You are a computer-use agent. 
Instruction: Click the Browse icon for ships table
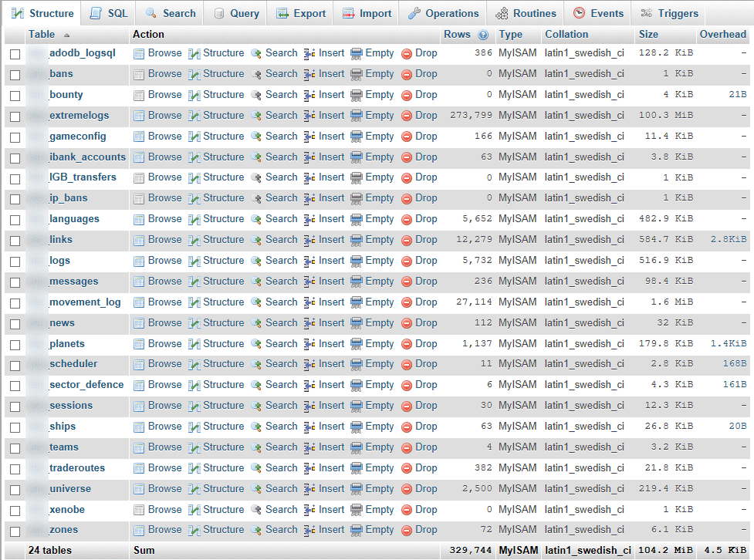pyautogui.click(x=138, y=427)
